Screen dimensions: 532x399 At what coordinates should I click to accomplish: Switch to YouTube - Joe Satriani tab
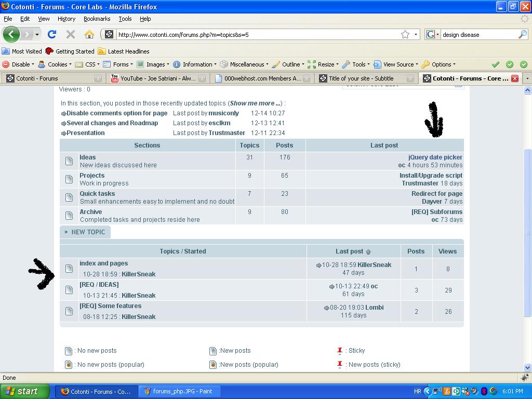157,78
